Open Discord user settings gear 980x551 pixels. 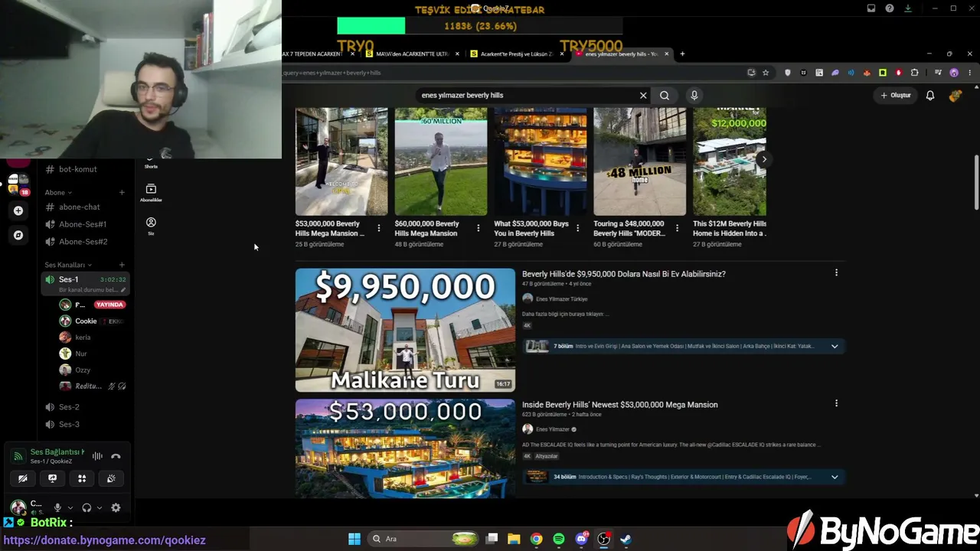click(x=116, y=507)
